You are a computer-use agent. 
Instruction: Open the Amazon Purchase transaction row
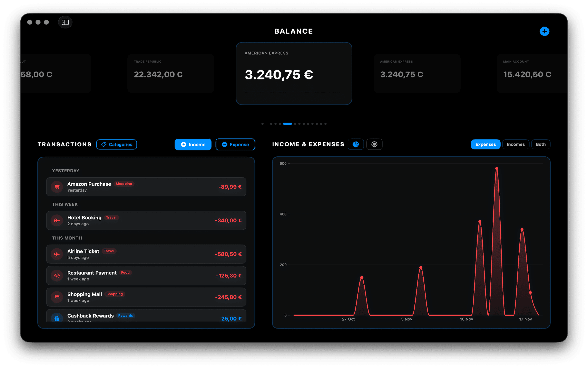click(x=146, y=187)
